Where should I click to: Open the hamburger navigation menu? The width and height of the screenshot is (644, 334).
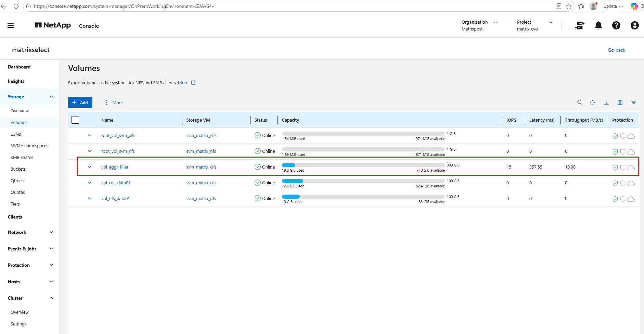11,25
